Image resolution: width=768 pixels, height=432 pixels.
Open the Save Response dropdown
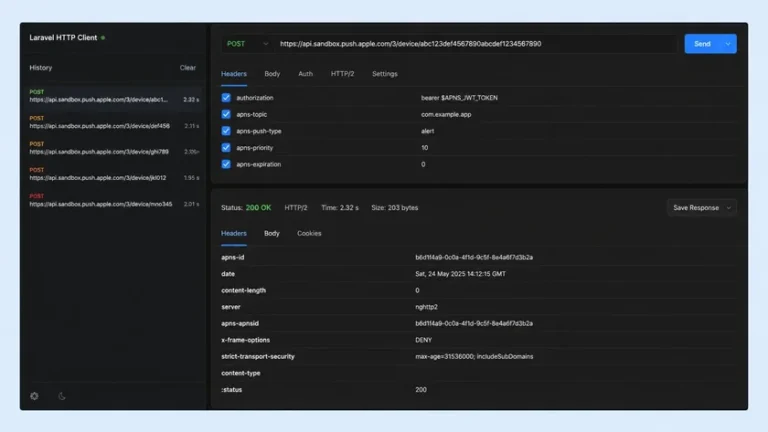click(701, 208)
